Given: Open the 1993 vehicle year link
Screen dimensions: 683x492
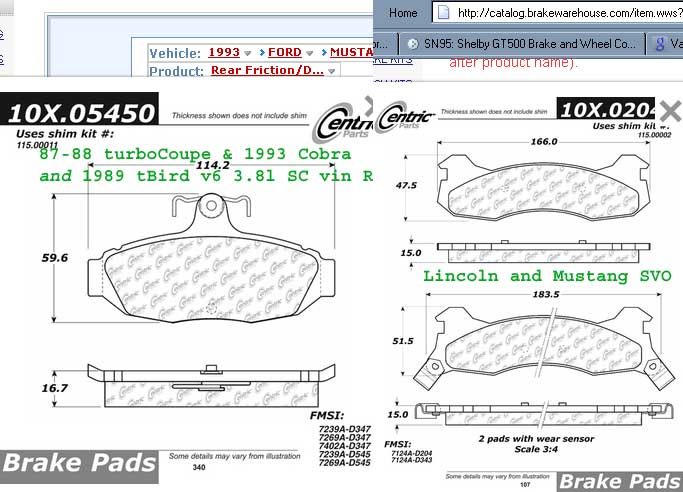Looking at the screenshot, I should tap(224, 52).
